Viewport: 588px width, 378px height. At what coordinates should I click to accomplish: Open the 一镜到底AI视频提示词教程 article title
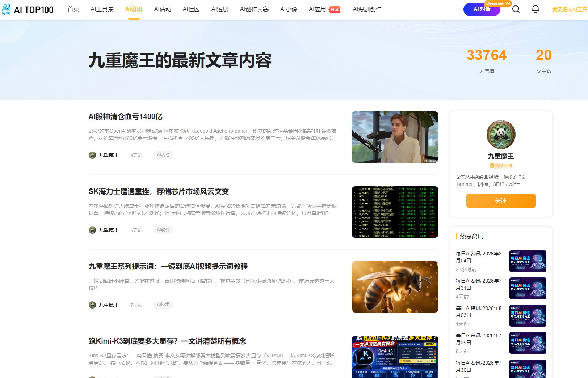click(x=168, y=266)
